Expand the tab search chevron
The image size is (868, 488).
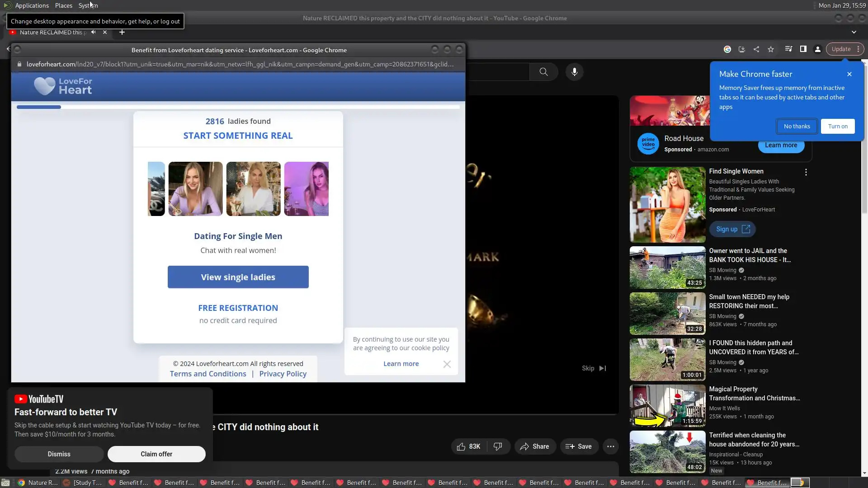[854, 32]
